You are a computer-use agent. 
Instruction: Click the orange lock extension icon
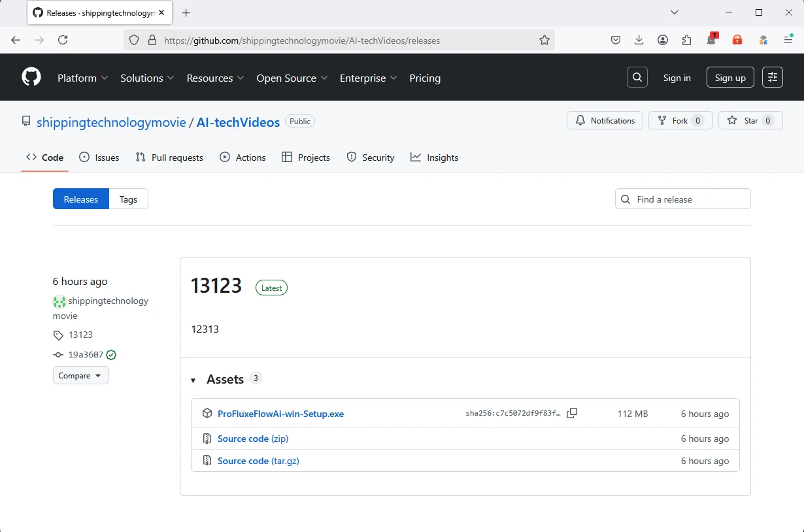pos(737,40)
